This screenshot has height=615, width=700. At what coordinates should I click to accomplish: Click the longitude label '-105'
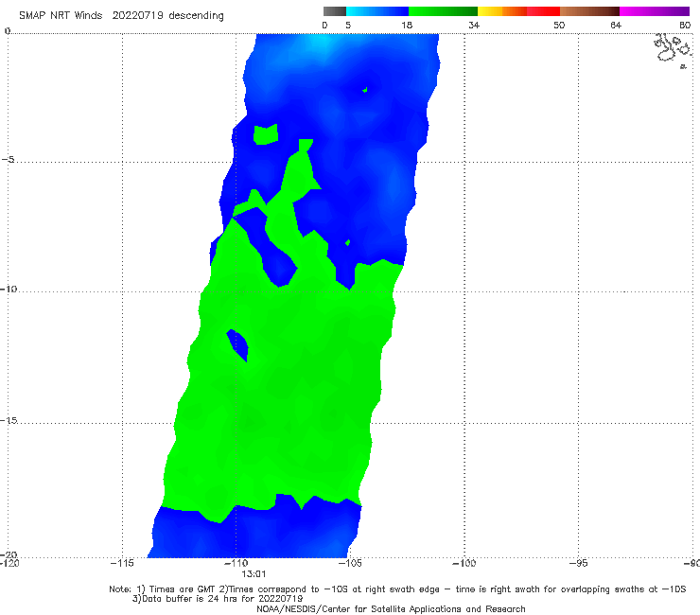(x=350, y=563)
